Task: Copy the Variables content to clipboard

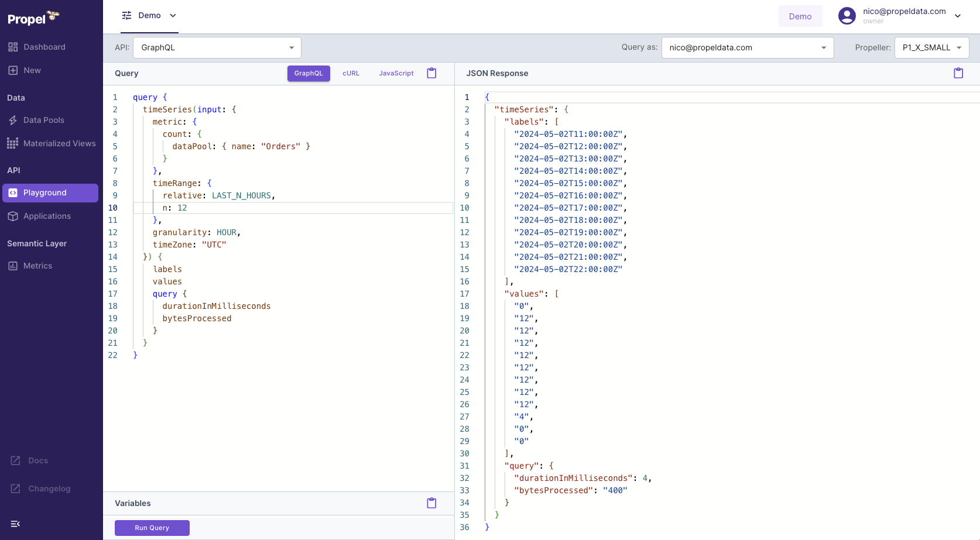Action: [x=431, y=503]
